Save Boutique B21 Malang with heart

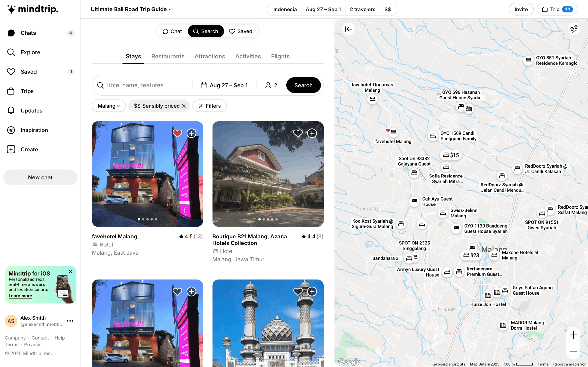[298, 133]
